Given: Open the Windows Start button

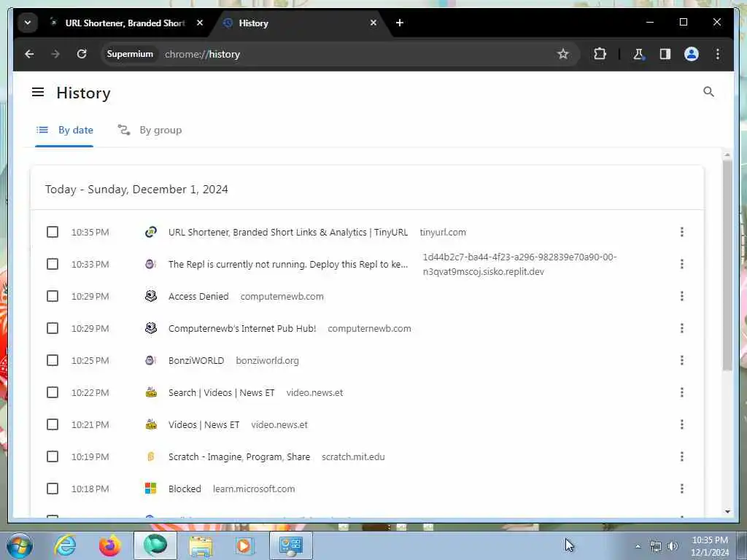Looking at the screenshot, I should [x=20, y=545].
